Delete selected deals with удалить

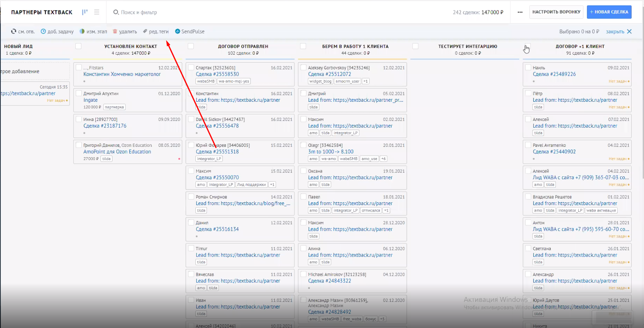click(x=125, y=32)
